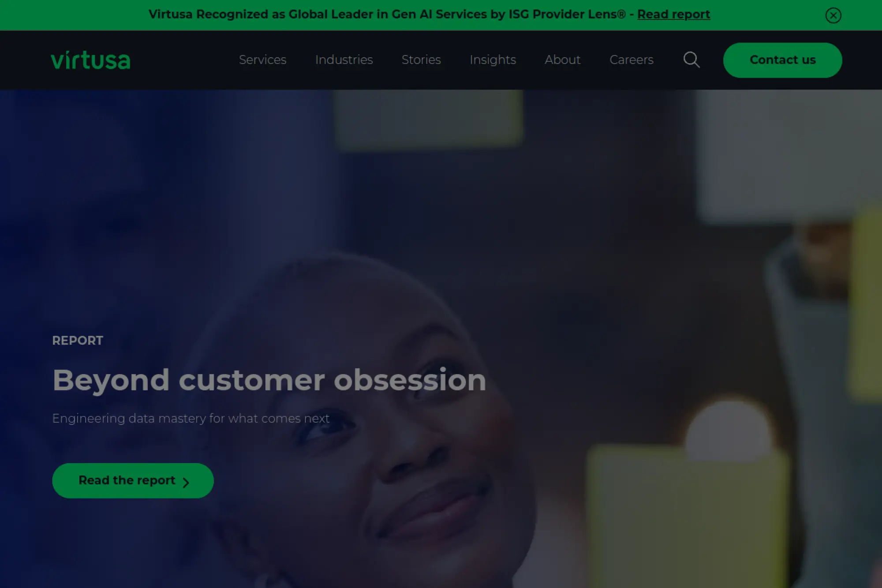
Task: Click the blurred yellow-green sticky note at top
Action: pos(428,118)
